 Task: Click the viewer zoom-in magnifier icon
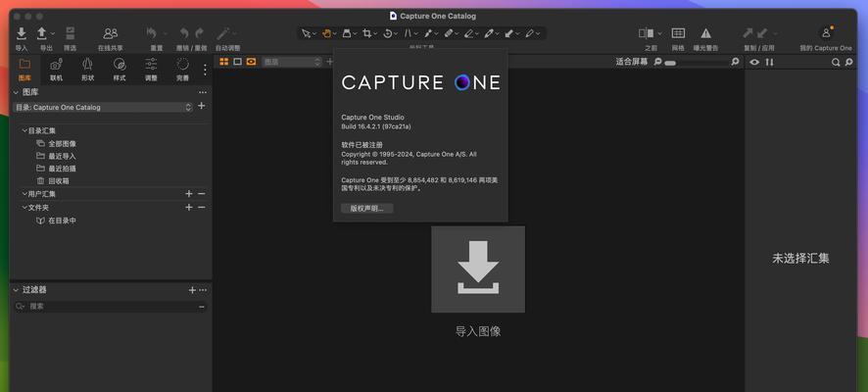coord(735,62)
